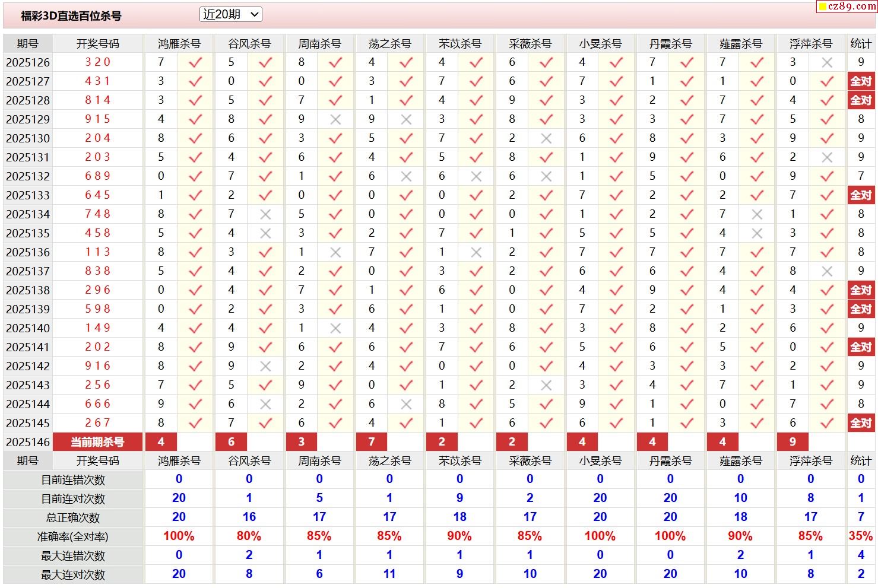Open the 近20期 period dropdown
Image resolution: width=878 pixels, height=588 pixels.
point(231,15)
